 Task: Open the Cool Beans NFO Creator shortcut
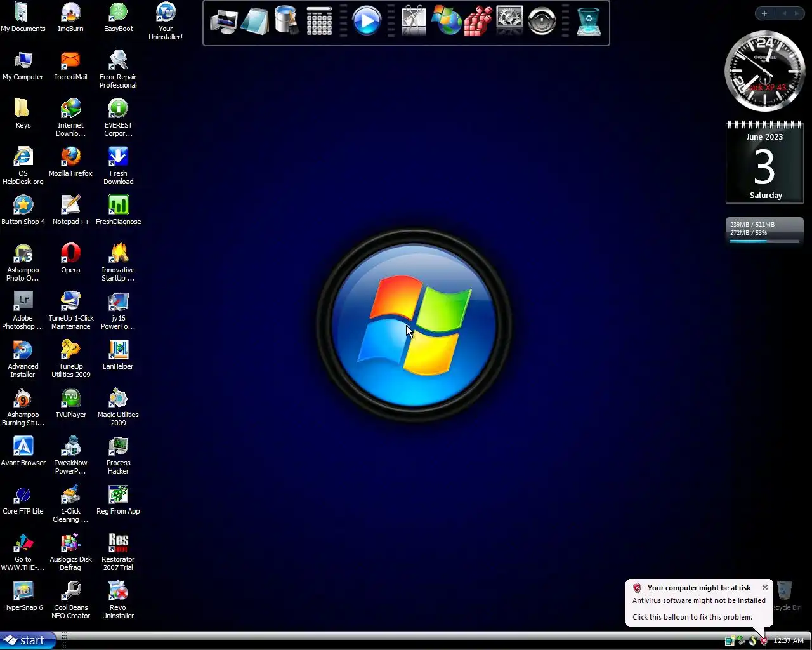pos(70,600)
